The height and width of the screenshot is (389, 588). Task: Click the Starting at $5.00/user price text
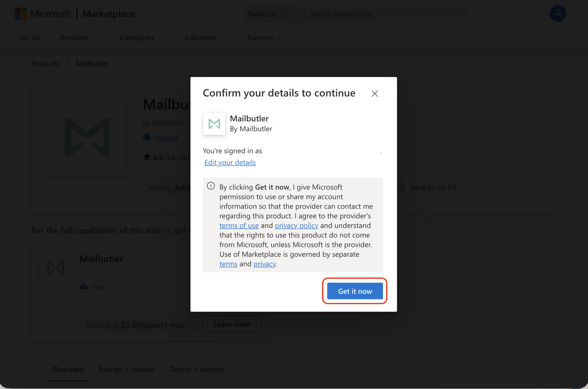137,325
